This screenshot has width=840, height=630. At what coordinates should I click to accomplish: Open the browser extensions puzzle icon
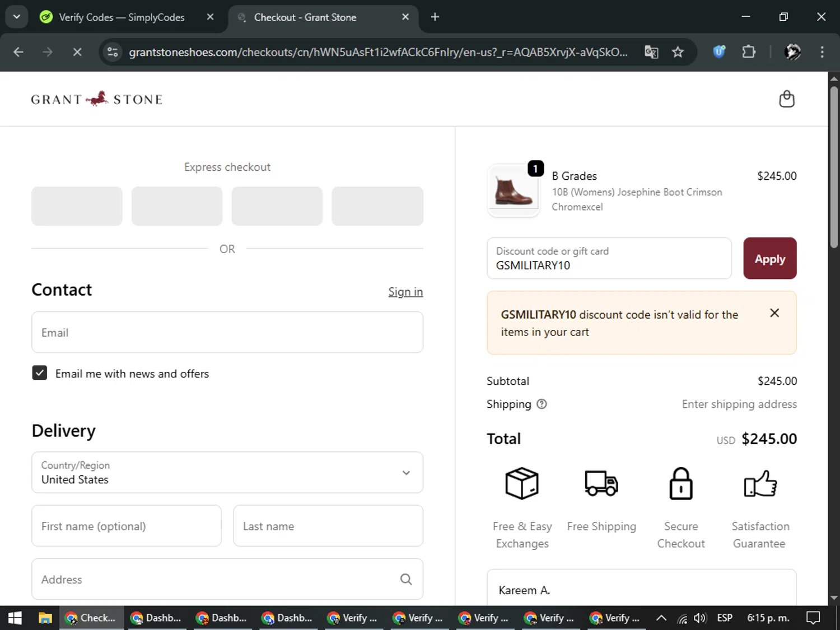(749, 52)
